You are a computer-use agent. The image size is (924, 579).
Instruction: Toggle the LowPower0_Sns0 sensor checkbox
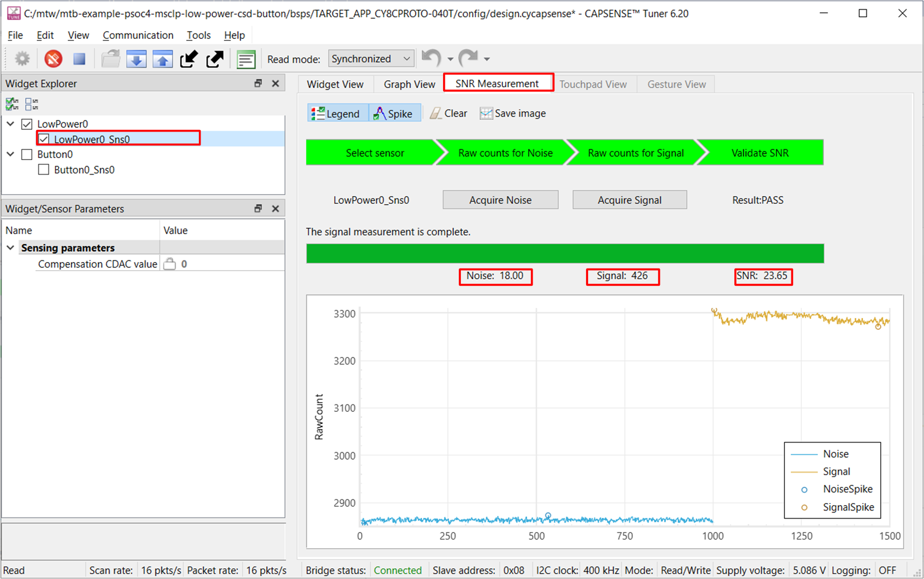point(44,139)
